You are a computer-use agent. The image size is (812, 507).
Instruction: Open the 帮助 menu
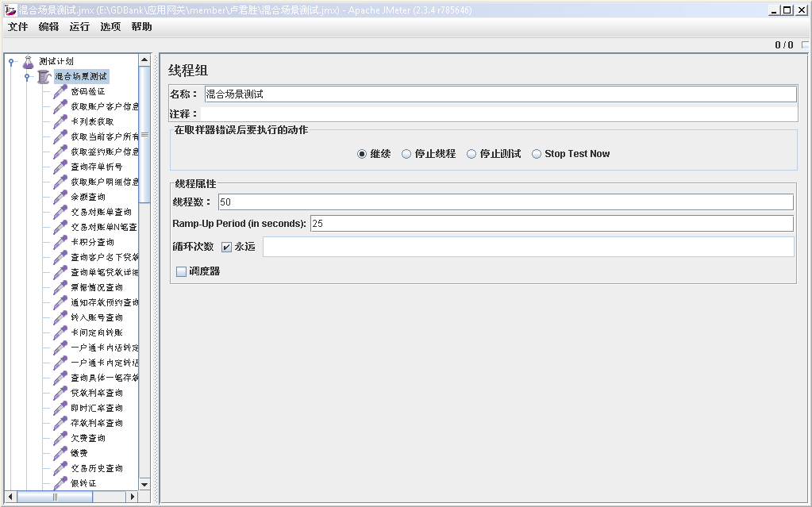click(141, 27)
